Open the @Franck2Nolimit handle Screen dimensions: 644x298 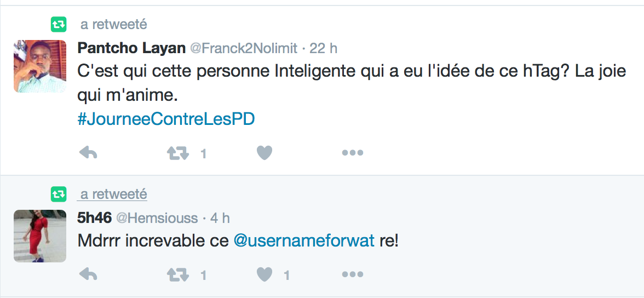pos(244,48)
